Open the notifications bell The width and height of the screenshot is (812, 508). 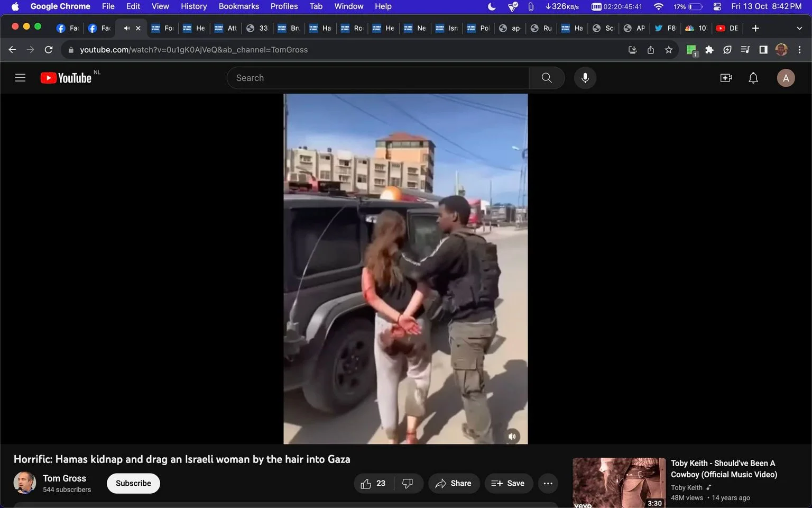(753, 78)
